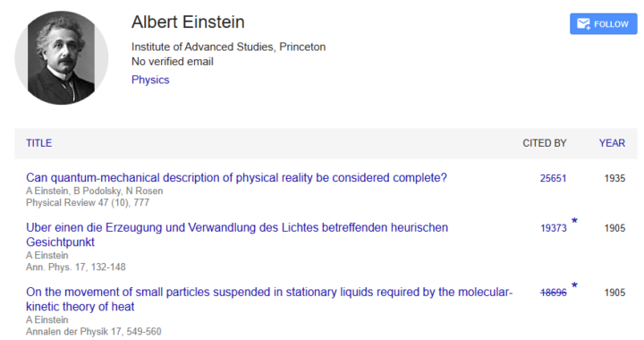Image resolution: width=644 pixels, height=340 pixels.
Task: Open the movement of small particles paper
Action: 269,299
